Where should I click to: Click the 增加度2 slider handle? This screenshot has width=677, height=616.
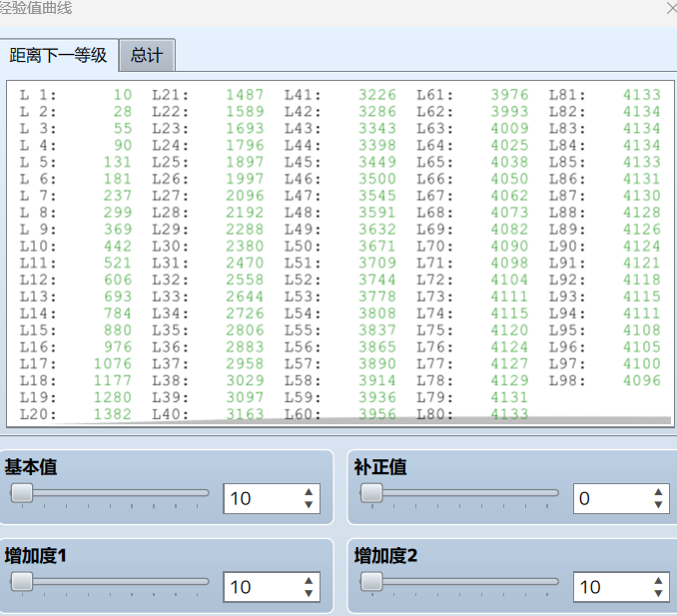(371, 581)
